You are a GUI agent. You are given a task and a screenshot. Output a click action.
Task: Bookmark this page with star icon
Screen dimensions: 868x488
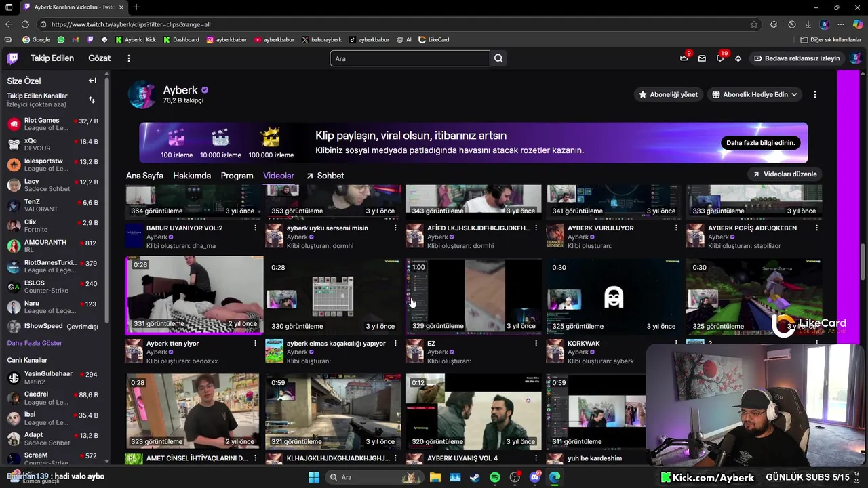[754, 24]
